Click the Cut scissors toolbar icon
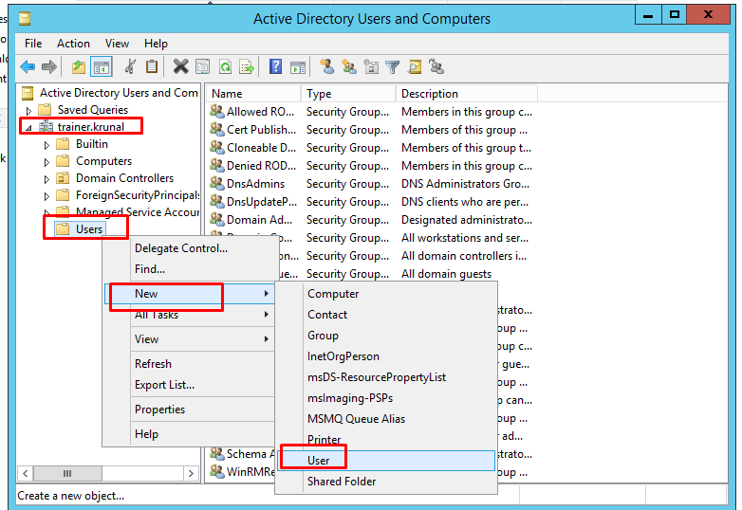 coord(130,67)
